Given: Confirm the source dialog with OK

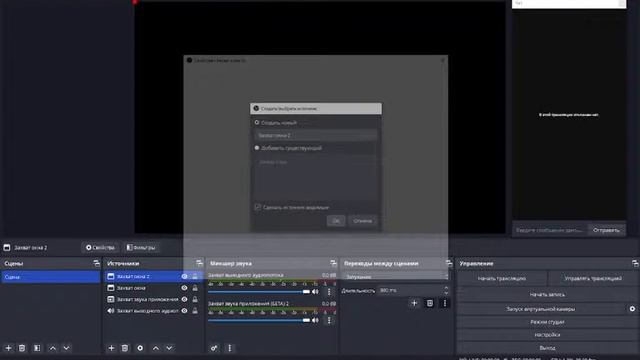Looking at the screenshot, I should click(336, 221).
